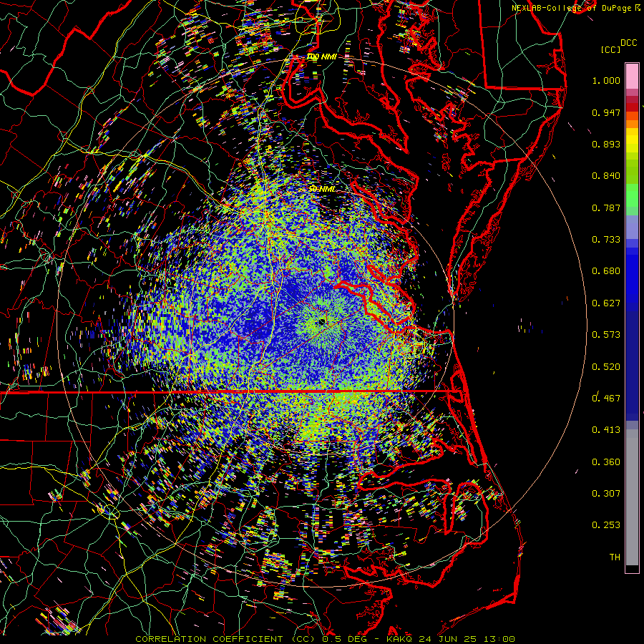The image size is (644, 644).
Task: Click the black radar site dot at the ring center
Action: pyautogui.click(x=321, y=321)
